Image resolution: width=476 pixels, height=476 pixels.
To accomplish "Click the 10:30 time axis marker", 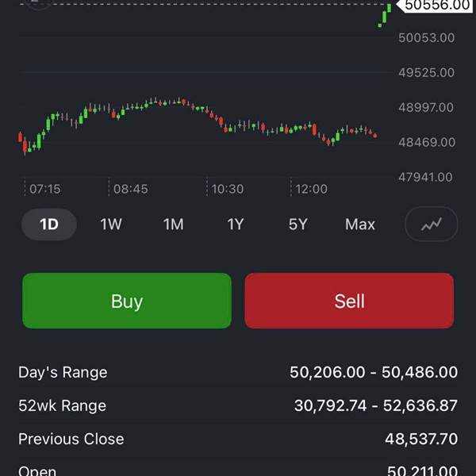I will (x=227, y=189).
